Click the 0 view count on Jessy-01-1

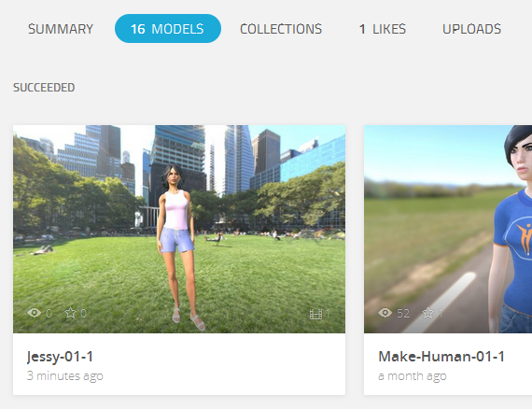pos(49,313)
